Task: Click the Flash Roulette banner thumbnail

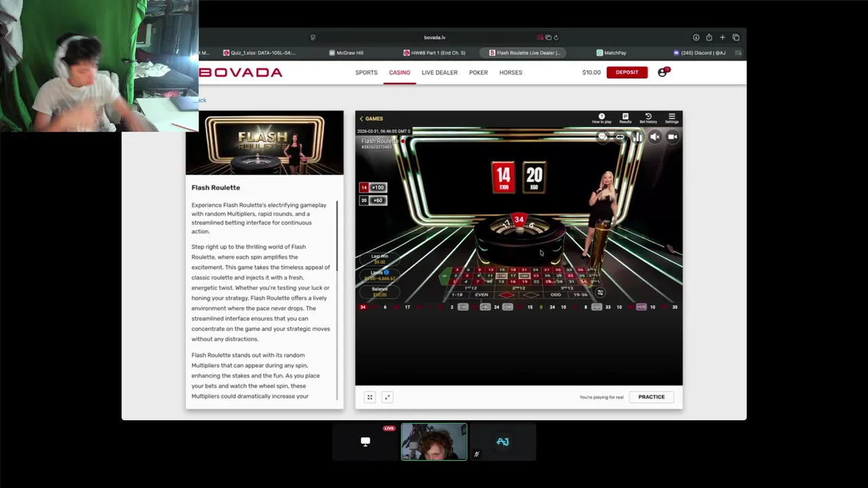Action: (x=264, y=143)
